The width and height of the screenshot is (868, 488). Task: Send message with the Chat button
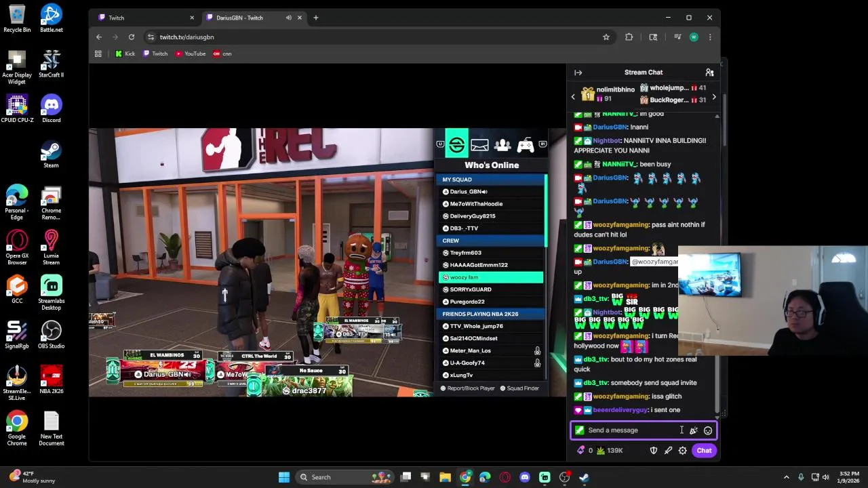pyautogui.click(x=704, y=451)
